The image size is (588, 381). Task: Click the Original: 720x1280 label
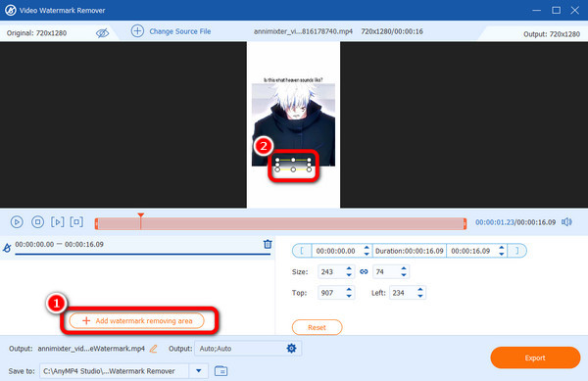[x=37, y=33]
